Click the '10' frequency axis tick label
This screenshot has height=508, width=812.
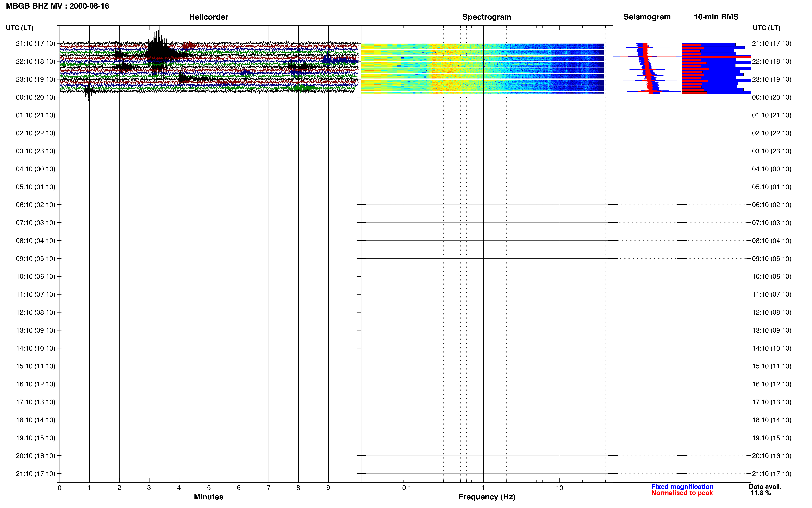[x=559, y=487]
